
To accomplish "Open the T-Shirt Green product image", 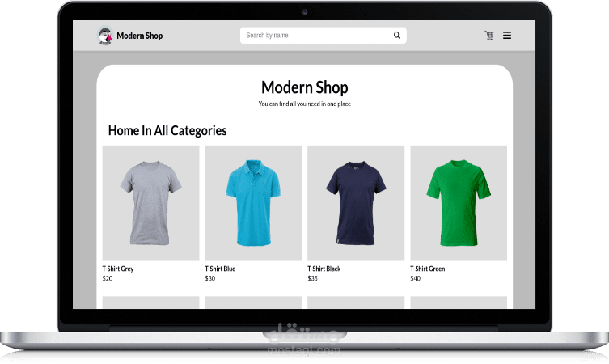I will pyautogui.click(x=459, y=203).
